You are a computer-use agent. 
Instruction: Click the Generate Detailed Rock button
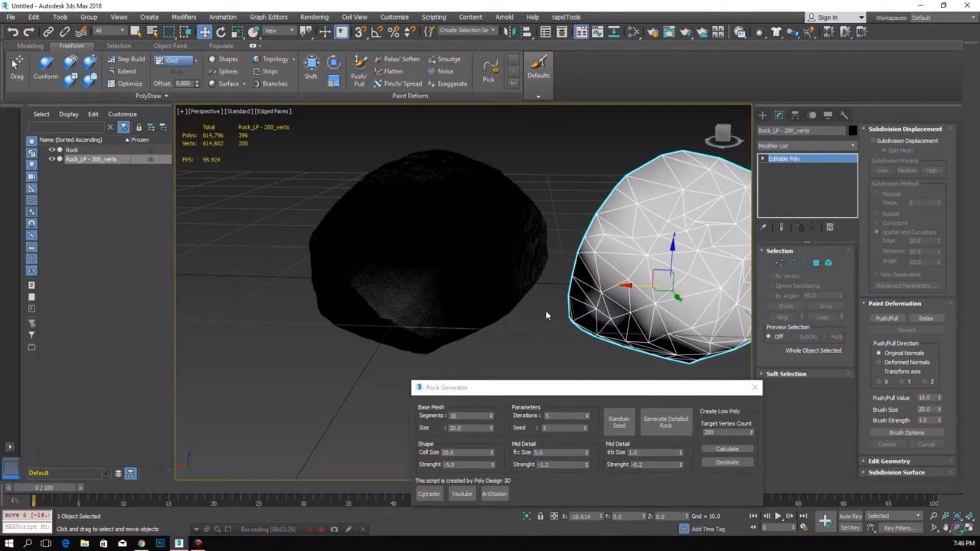(x=666, y=422)
